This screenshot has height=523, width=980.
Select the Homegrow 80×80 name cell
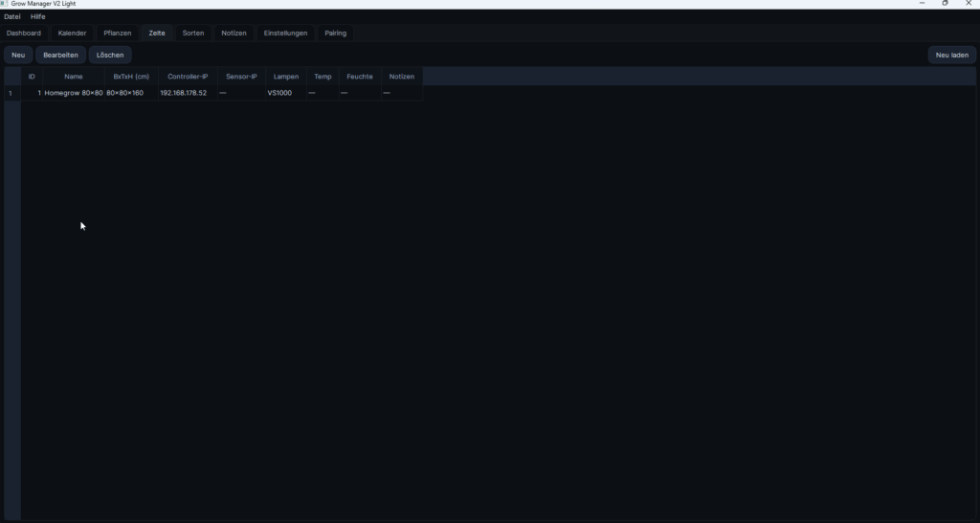pos(74,93)
